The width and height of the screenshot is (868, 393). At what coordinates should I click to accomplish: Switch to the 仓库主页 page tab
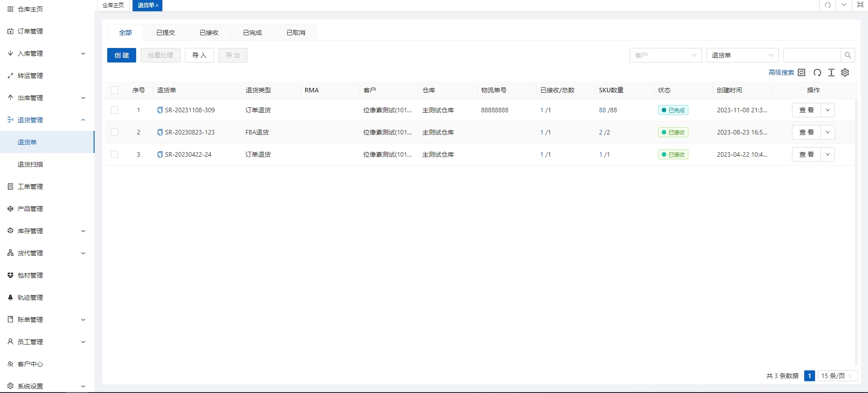coord(113,5)
